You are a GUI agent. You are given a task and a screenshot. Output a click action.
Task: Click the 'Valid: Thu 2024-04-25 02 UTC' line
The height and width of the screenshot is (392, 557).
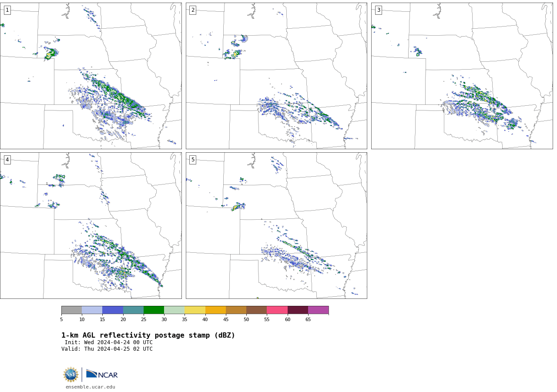107,349
